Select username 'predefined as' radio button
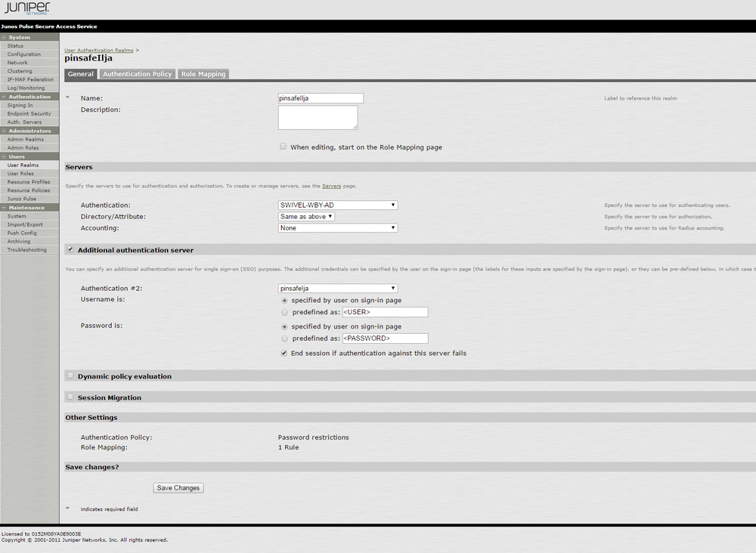The image size is (756, 553). (284, 312)
